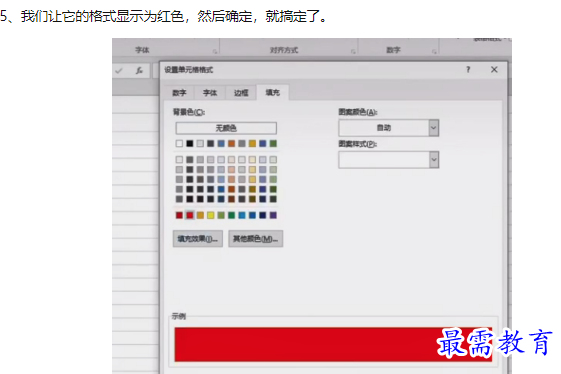Switch to the 字体 tab in dialog

(x=210, y=93)
